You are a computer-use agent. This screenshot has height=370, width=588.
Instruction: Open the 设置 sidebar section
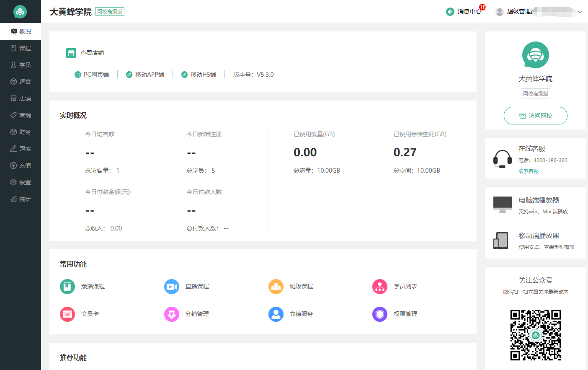click(x=21, y=182)
